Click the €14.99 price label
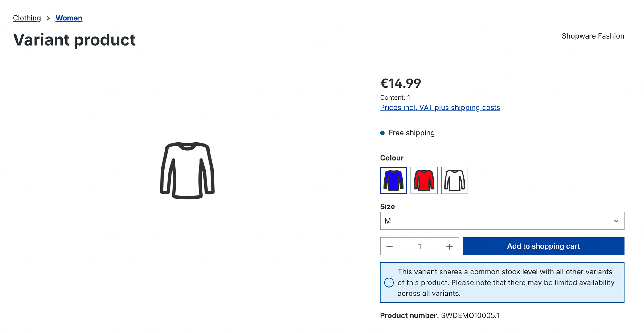Screen dimensions: 644x333 401,83
